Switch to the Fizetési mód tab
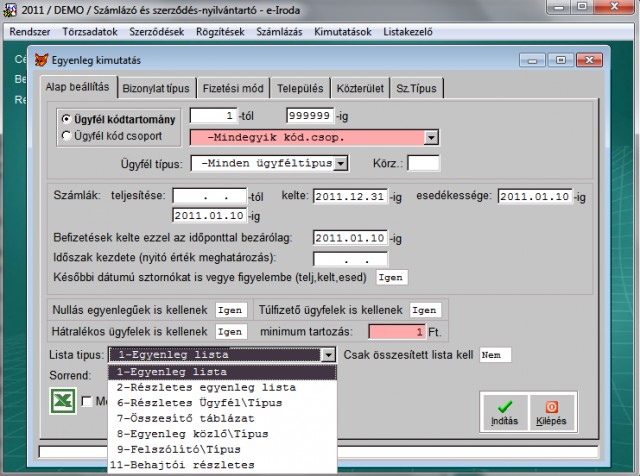Viewport: 640px width, 476px height. click(x=231, y=88)
